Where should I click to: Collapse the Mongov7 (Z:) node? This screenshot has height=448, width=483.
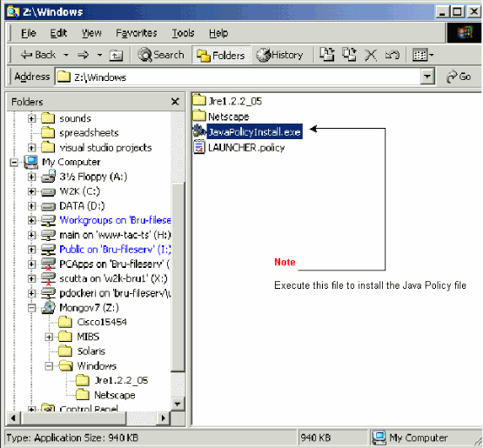tap(31, 308)
